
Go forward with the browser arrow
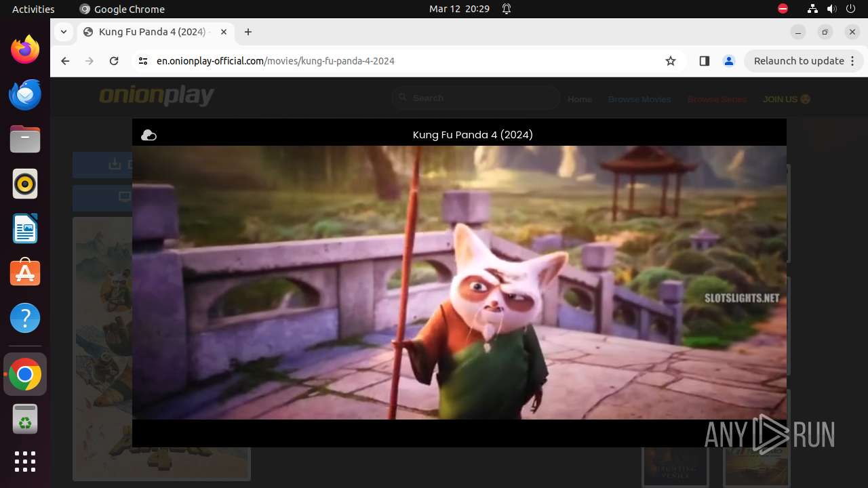[x=90, y=61]
